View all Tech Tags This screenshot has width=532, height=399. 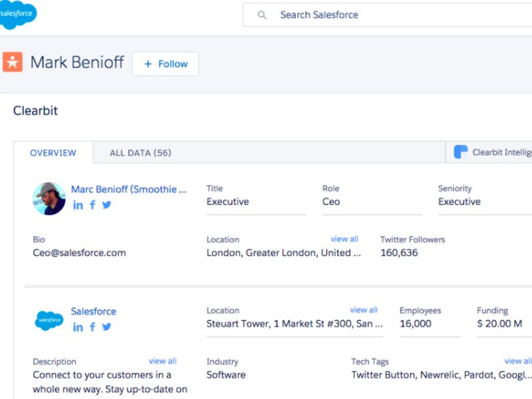click(518, 361)
